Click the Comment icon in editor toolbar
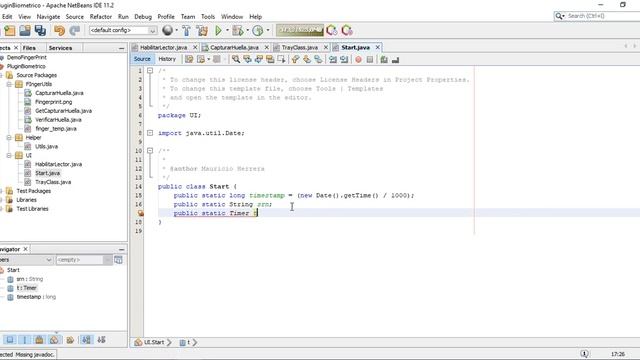This screenshot has width=640, height=360. 384,60
